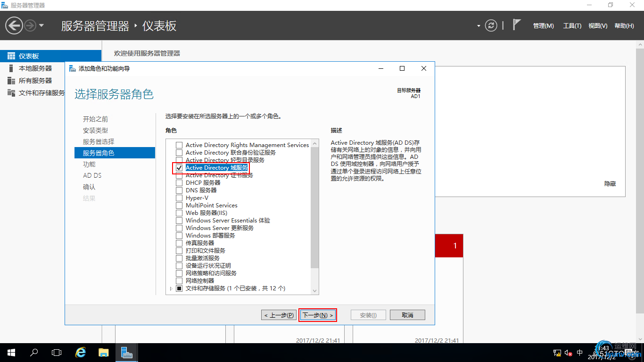Image resolution: width=644 pixels, height=362 pixels.
Task: Click the Server Manager taskbar icon
Action: point(126,353)
